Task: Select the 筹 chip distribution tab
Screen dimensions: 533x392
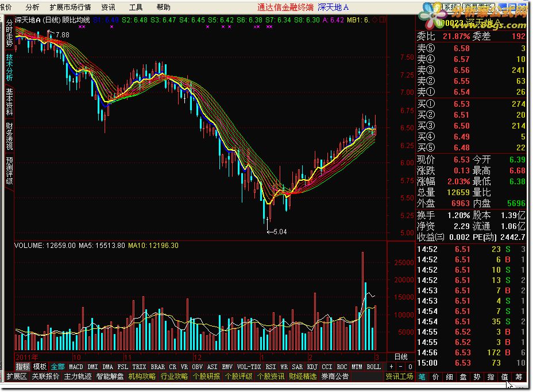Action: coord(519,377)
